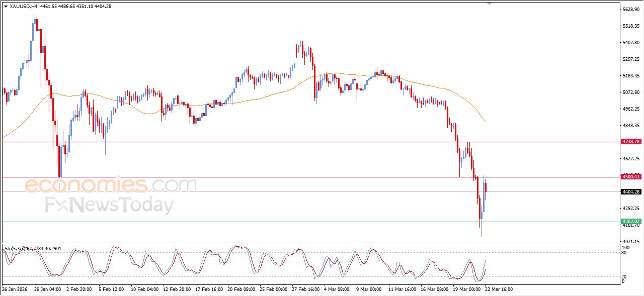Click time axis label 19 Mar 00:00
The width and height of the screenshot is (644, 296).
pyautogui.click(x=467, y=289)
